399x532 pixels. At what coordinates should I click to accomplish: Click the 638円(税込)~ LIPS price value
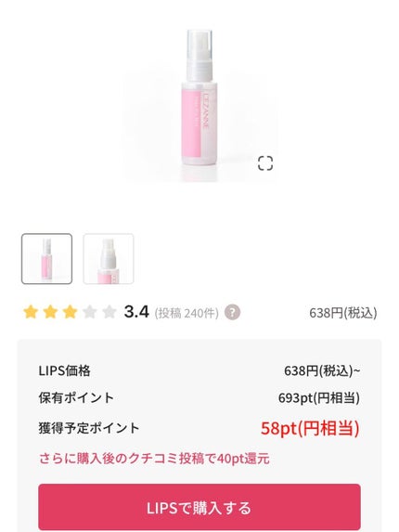pyautogui.click(x=322, y=370)
